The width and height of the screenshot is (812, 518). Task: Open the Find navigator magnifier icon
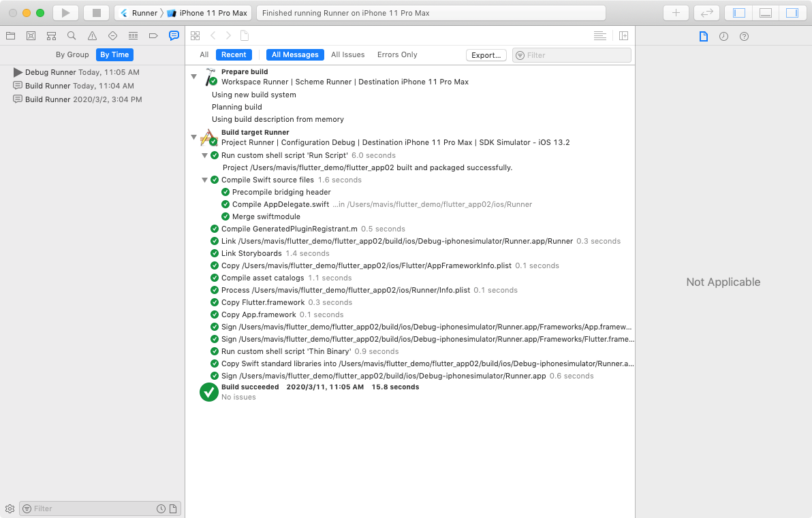point(72,35)
